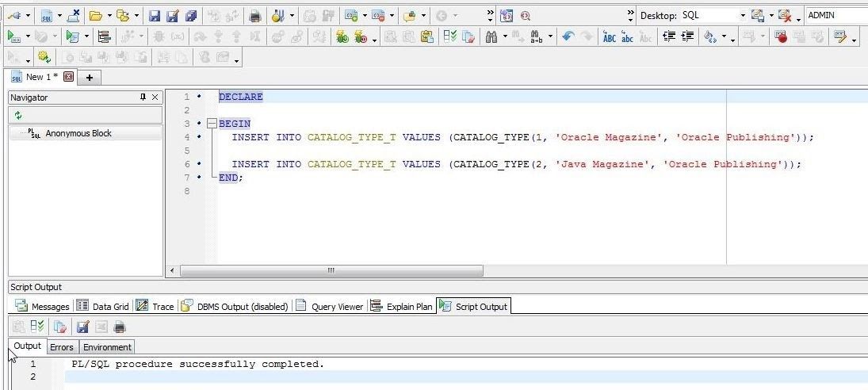Pin the Navigator panel
868x390 pixels.
point(143,97)
